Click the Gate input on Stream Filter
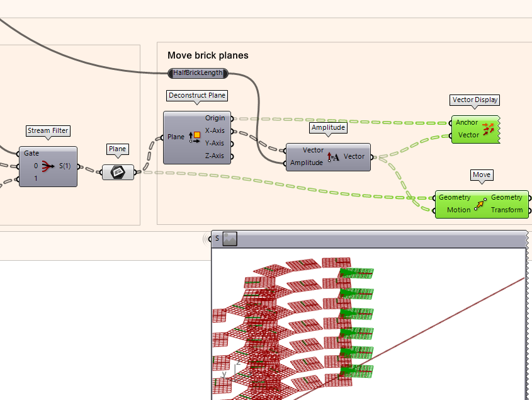This screenshot has height=400, width=532. pyautogui.click(x=31, y=153)
